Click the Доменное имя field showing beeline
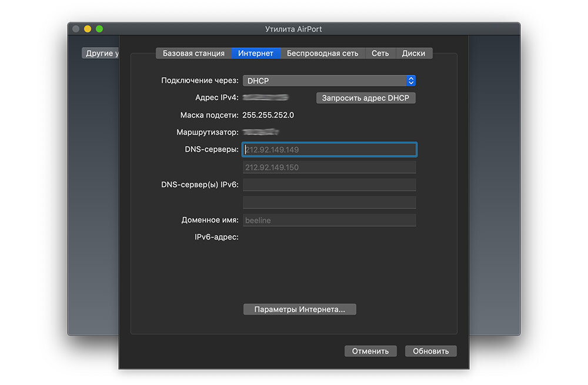 tap(329, 220)
